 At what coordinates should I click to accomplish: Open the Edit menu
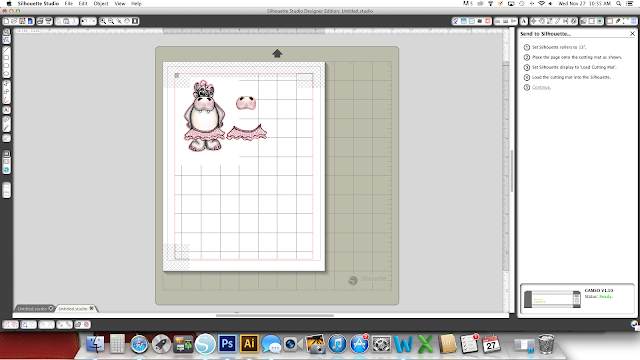tap(83, 3)
